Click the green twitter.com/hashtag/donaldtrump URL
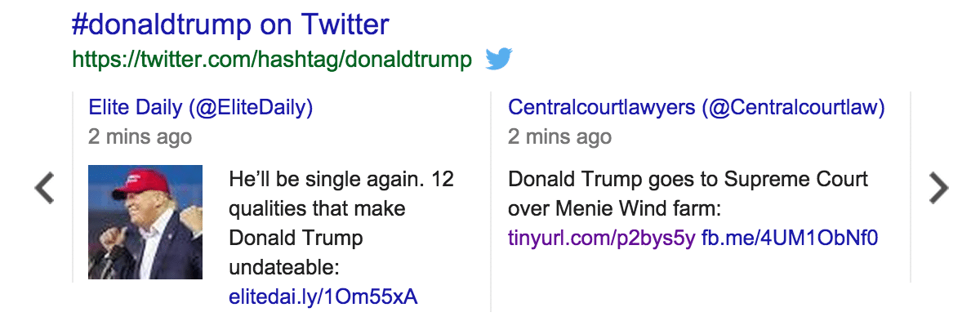 click(272, 60)
